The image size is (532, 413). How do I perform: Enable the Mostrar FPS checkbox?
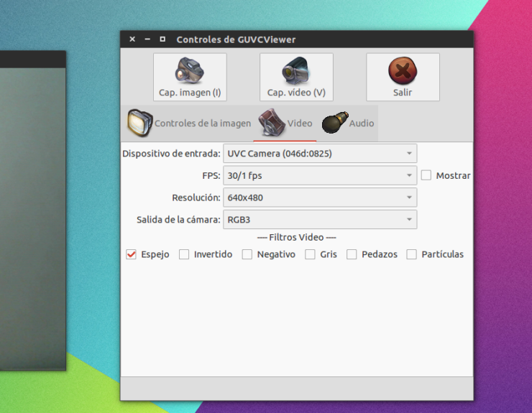426,175
